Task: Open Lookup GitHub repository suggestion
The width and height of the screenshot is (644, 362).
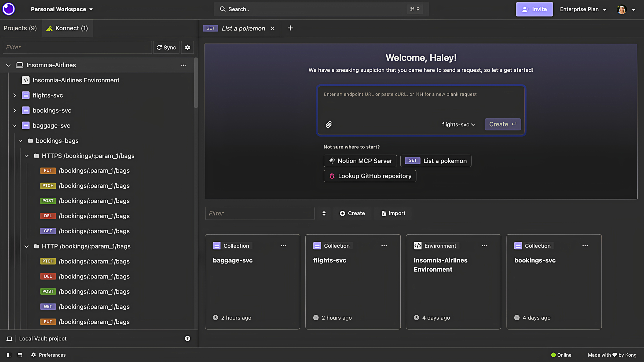Action: pyautogui.click(x=370, y=176)
